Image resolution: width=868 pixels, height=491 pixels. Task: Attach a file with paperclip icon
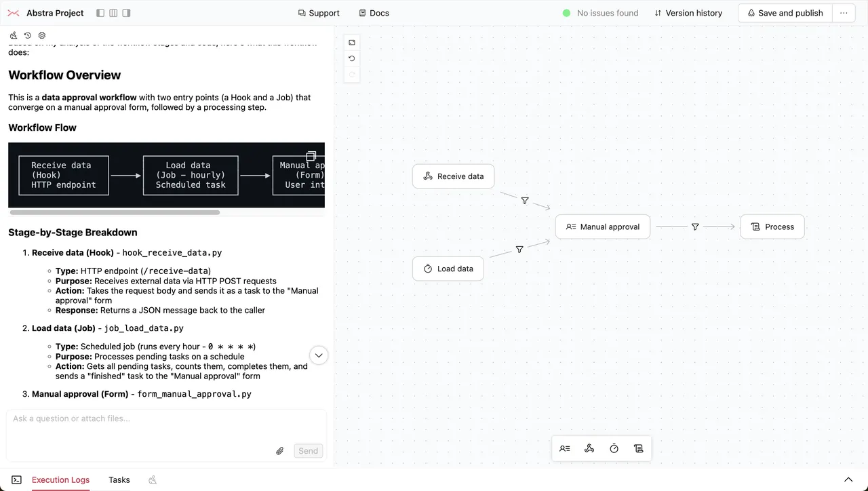279,451
